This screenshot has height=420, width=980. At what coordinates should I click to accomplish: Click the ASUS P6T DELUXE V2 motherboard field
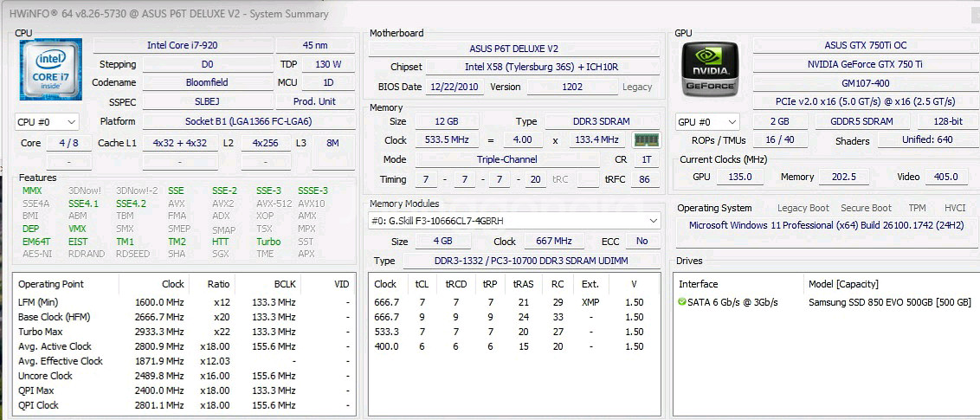[x=513, y=48]
